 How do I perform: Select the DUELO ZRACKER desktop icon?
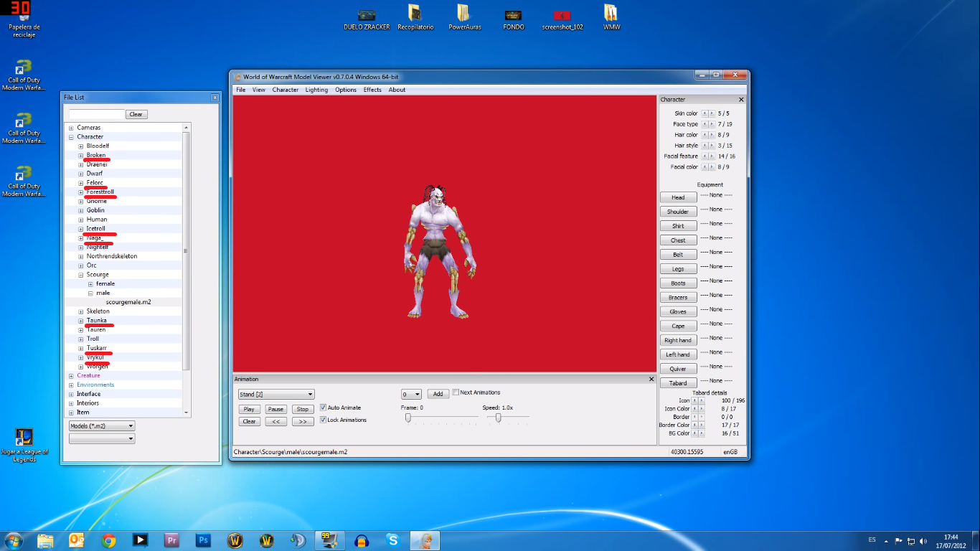(x=367, y=19)
